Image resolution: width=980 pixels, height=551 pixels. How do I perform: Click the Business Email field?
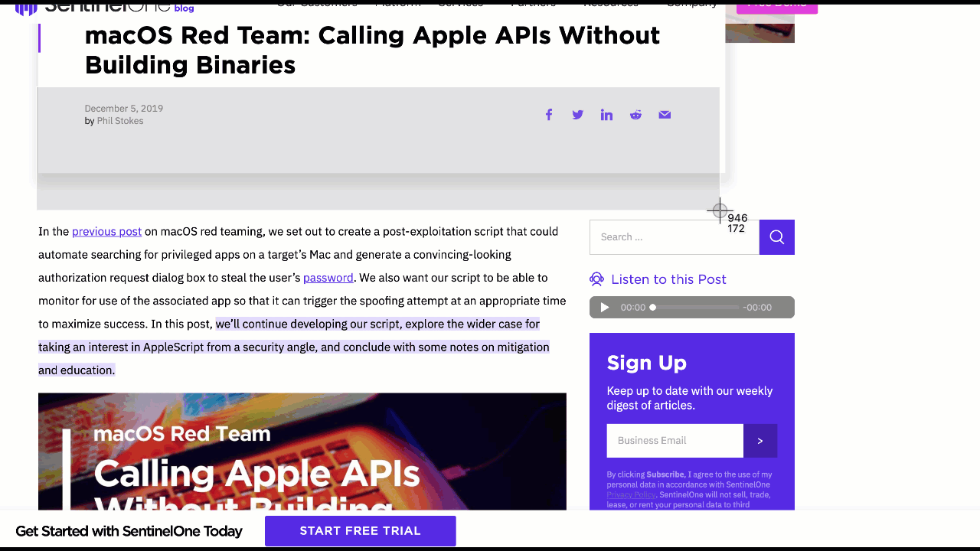(674, 441)
